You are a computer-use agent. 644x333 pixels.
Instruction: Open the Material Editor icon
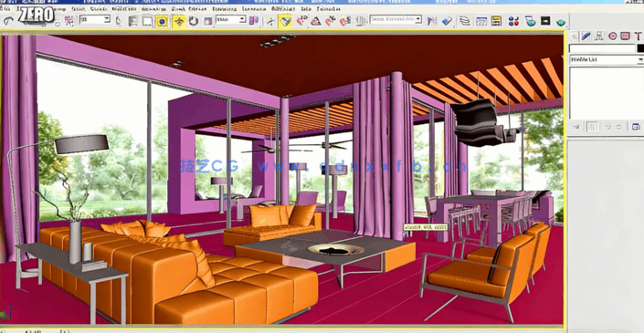click(x=513, y=21)
